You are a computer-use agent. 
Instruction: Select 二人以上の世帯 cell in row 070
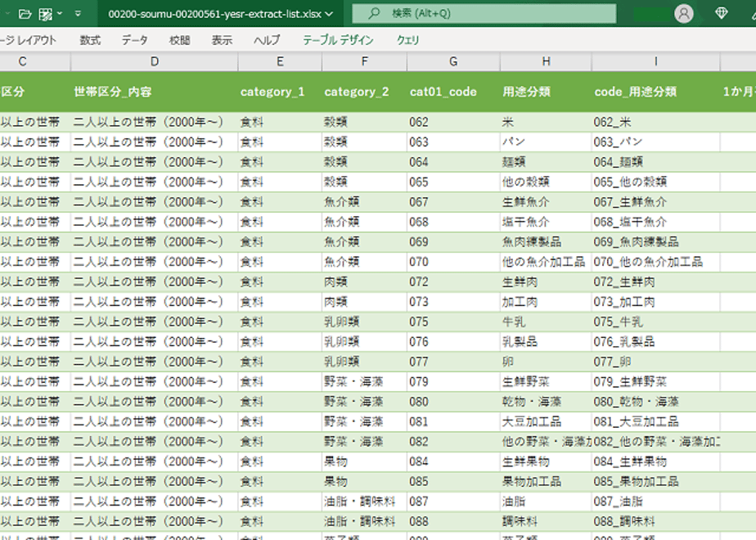155,262
